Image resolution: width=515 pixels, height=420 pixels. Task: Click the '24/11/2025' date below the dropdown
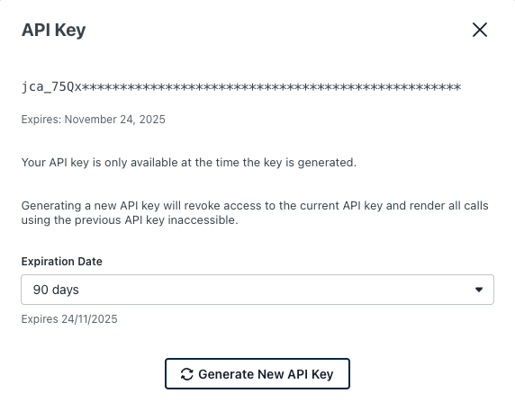(89, 319)
